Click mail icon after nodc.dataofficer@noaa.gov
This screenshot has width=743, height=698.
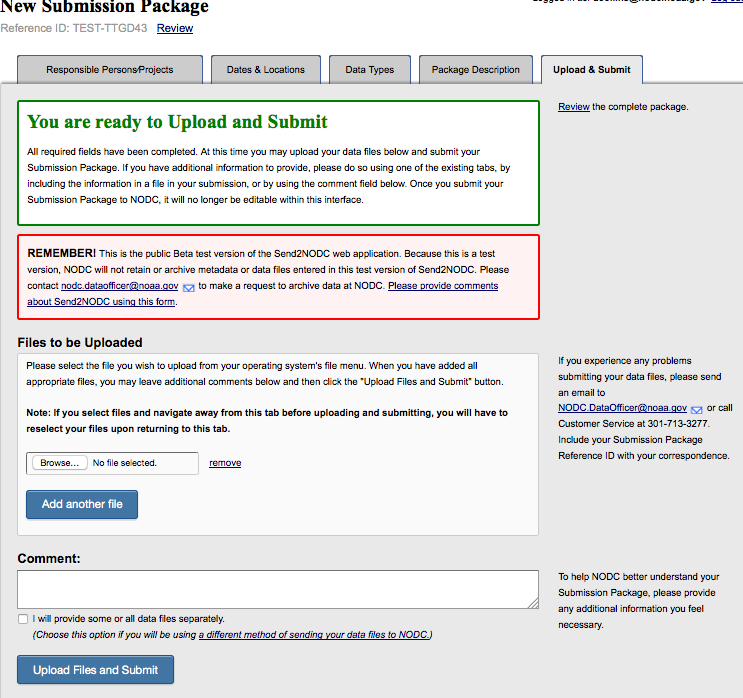point(189,288)
